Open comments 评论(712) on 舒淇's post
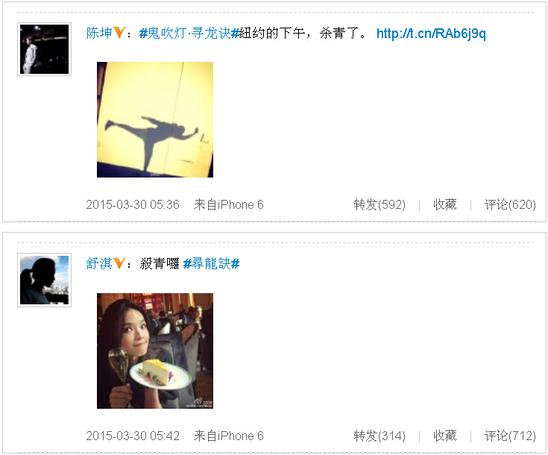Image resolution: width=548 pixels, height=455 pixels. click(x=510, y=436)
